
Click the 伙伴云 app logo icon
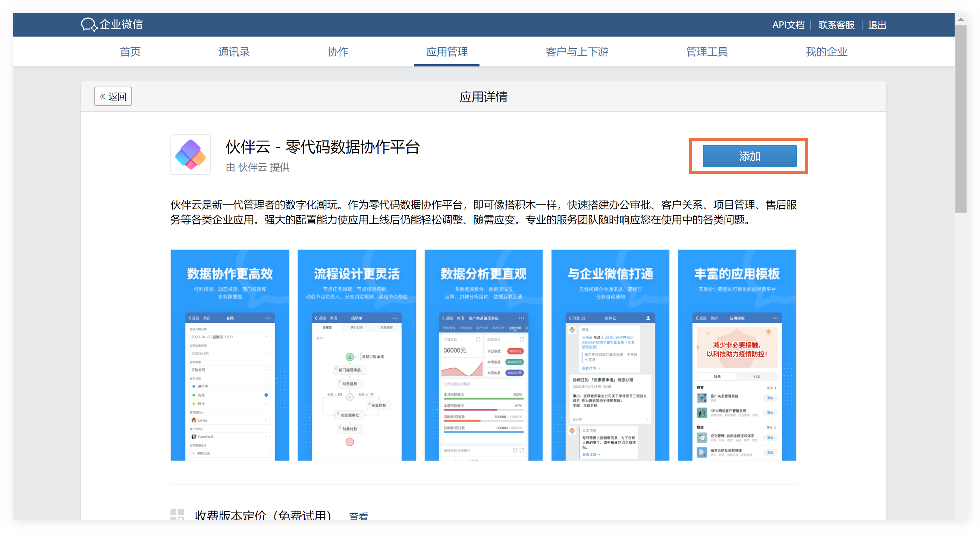190,155
